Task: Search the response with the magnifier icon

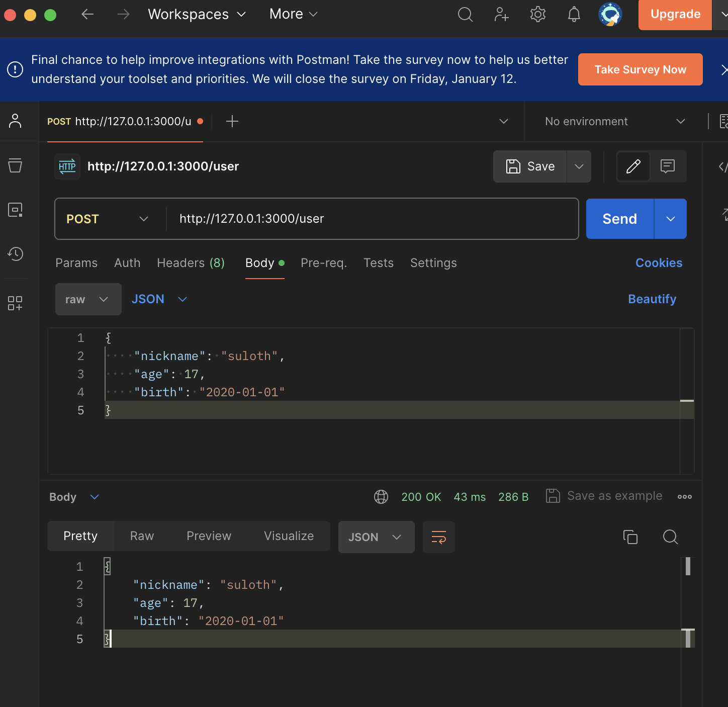Action: 670,537
